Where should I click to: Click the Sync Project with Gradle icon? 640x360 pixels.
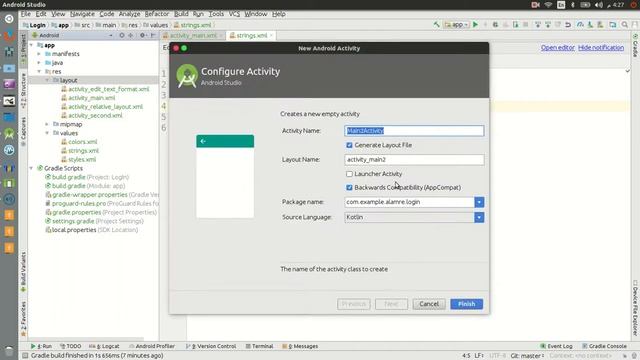click(x=580, y=25)
